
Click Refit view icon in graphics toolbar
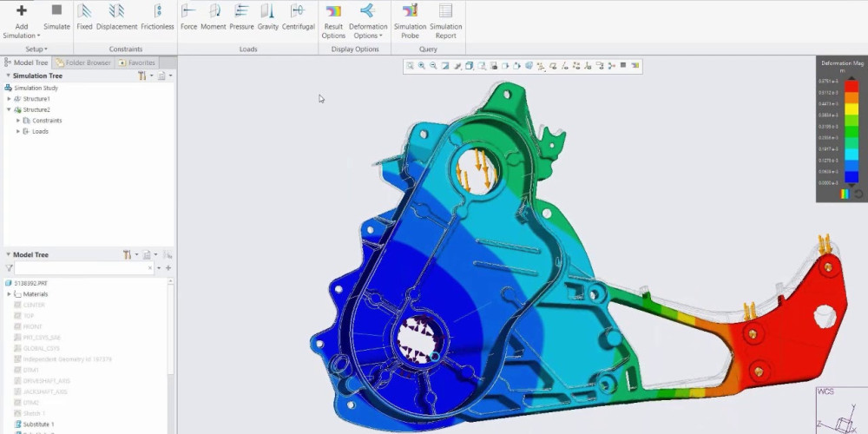[411, 66]
